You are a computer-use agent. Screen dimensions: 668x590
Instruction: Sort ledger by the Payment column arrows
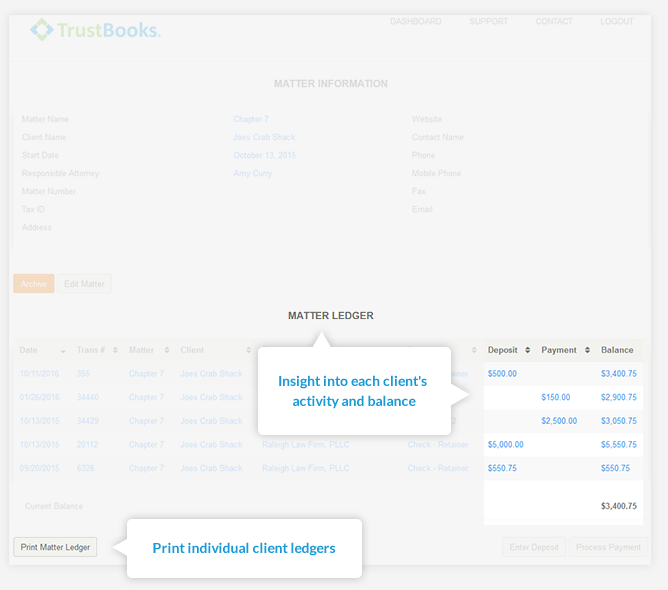coord(585,350)
